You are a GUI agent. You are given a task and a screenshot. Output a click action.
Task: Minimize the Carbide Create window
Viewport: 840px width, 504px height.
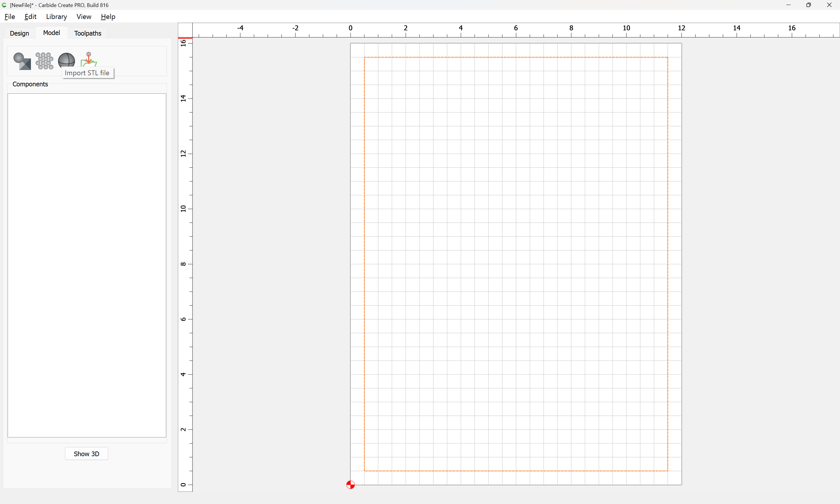(788, 5)
